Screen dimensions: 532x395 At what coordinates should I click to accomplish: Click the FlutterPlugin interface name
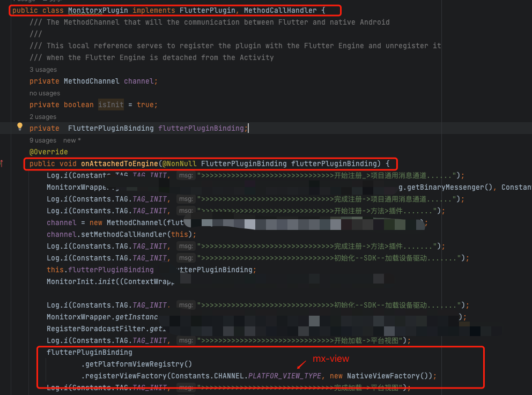click(208, 11)
